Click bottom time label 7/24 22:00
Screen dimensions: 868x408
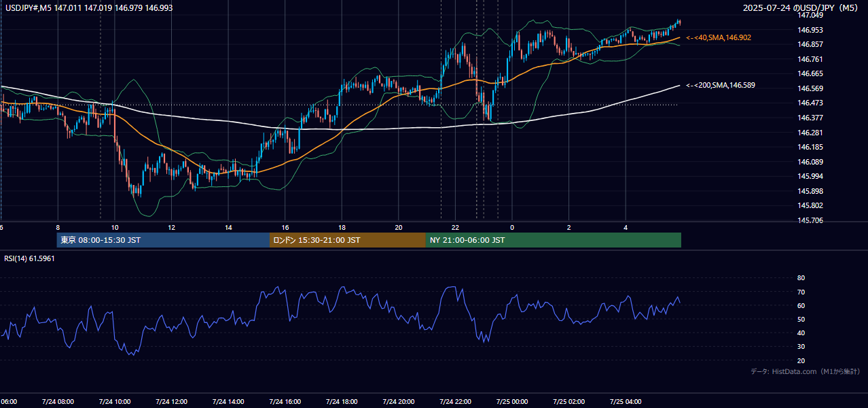tap(455, 401)
